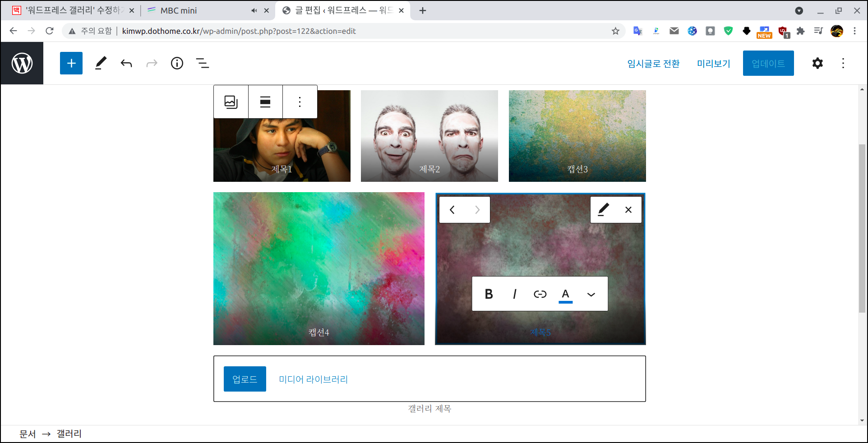Remove the selected image from gallery

tap(628, 210)
